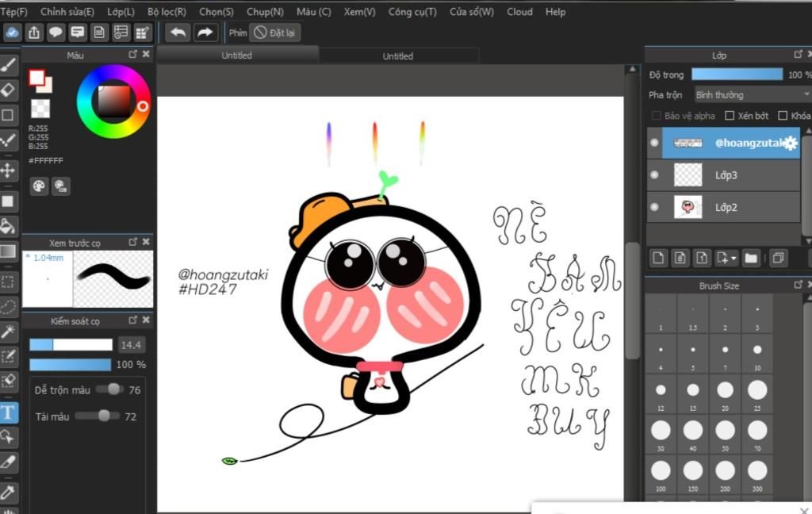Select brush size 50 preset
The image size is (812, 514).
pos(725,434)
